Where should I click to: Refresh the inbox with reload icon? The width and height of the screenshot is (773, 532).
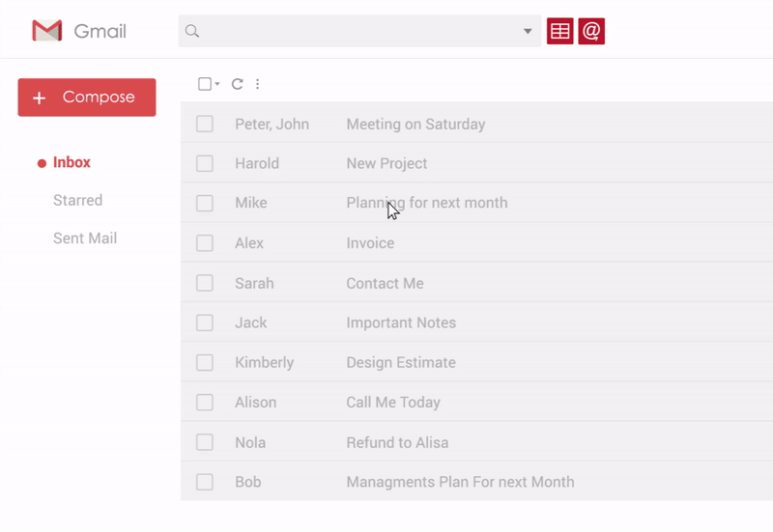[238, 84]
